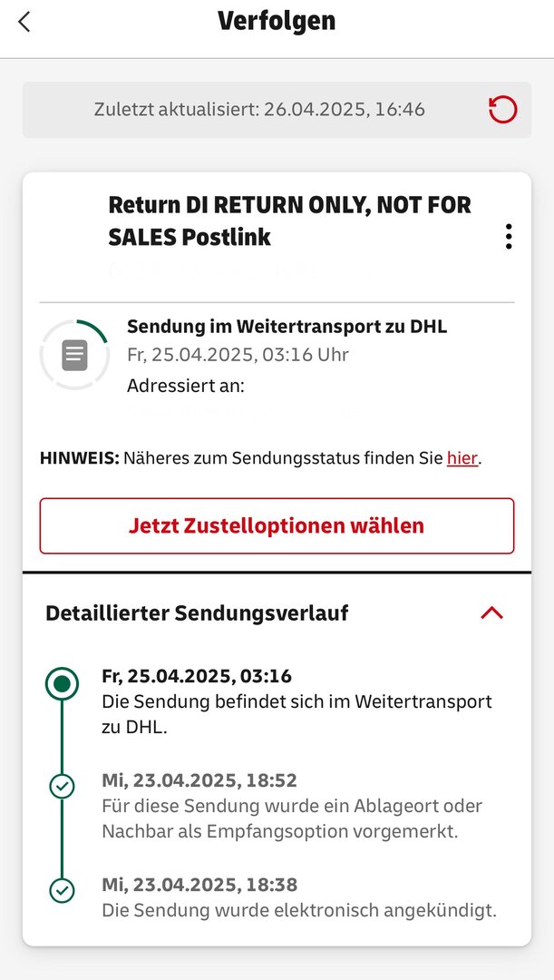Tap the back arrow icon
Viewport: 554px width, 980px height.
point(24,22)
